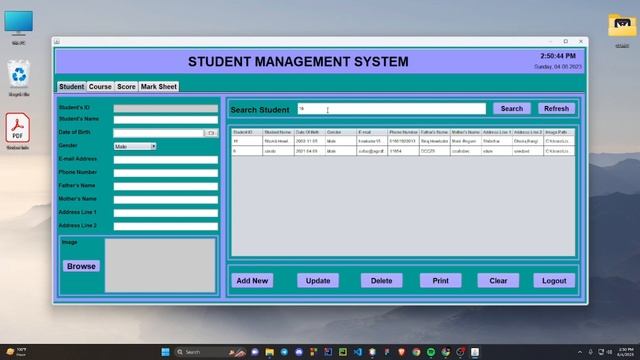Click the Clear button
Screen dimensions: 640x360
click(498, 281)
